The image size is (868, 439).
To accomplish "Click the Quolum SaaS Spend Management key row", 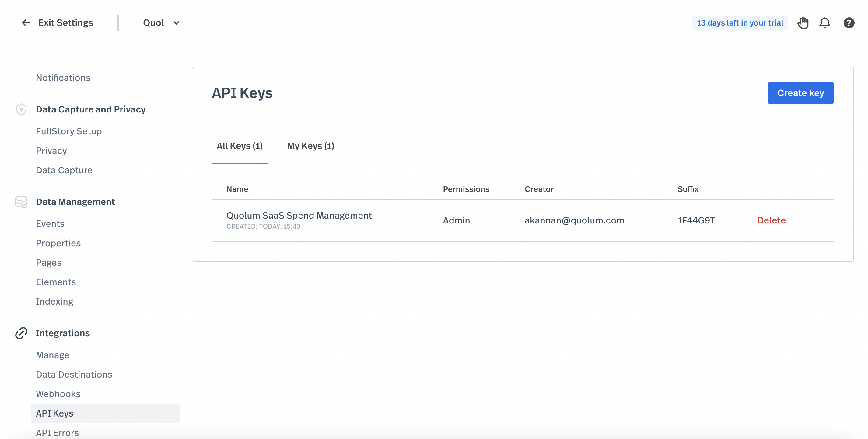I will coord(299,216).
